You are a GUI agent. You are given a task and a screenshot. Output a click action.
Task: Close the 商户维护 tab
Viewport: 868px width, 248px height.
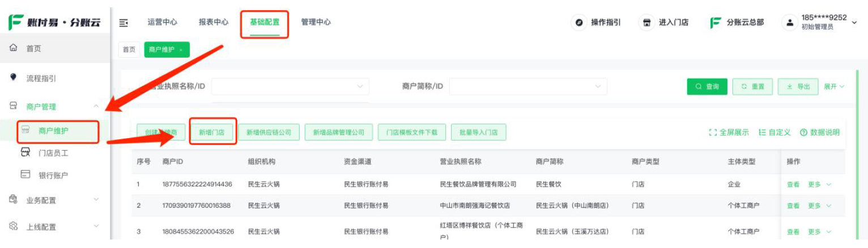click(x=181, y=50)
